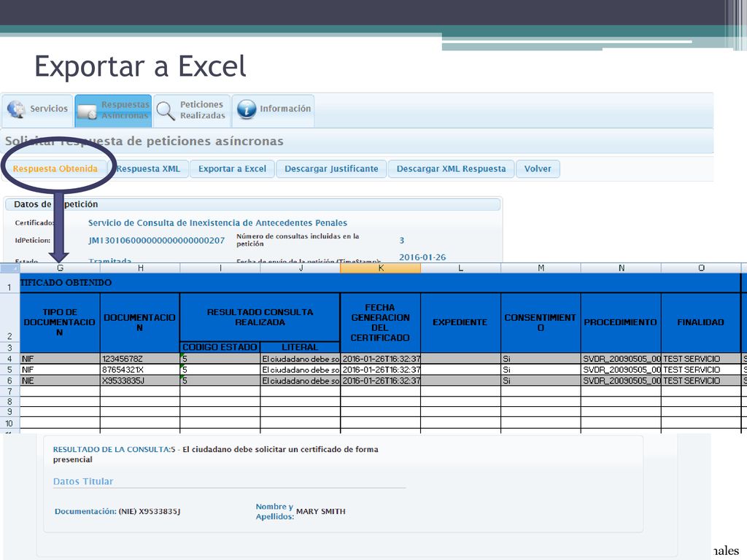Click the PROCEDIMIENTO header cell
The image size is (747, 560).
(622, 322)
